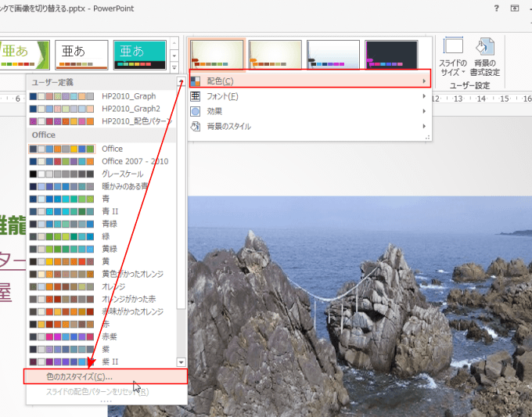Apply the 黄 color scheme
This screenshot has width=532, height=417.
point(102,261)
